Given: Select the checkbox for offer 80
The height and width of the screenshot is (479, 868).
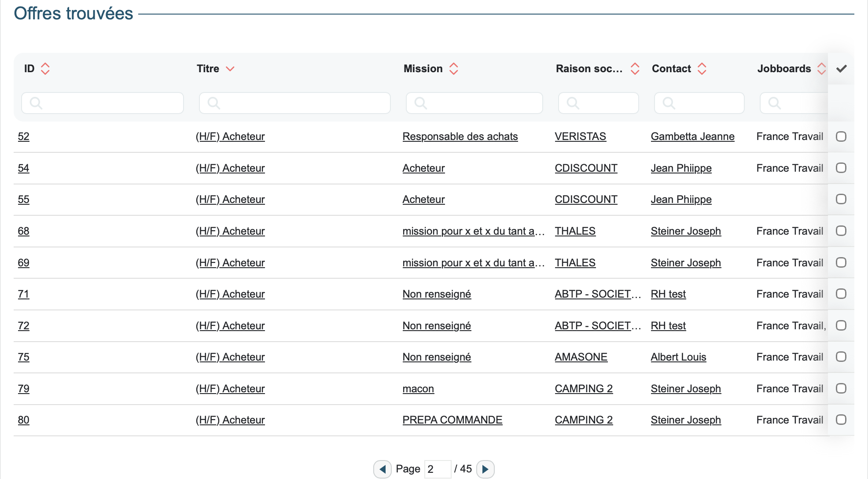Looking at the screenshot, I should click(841, 420).
